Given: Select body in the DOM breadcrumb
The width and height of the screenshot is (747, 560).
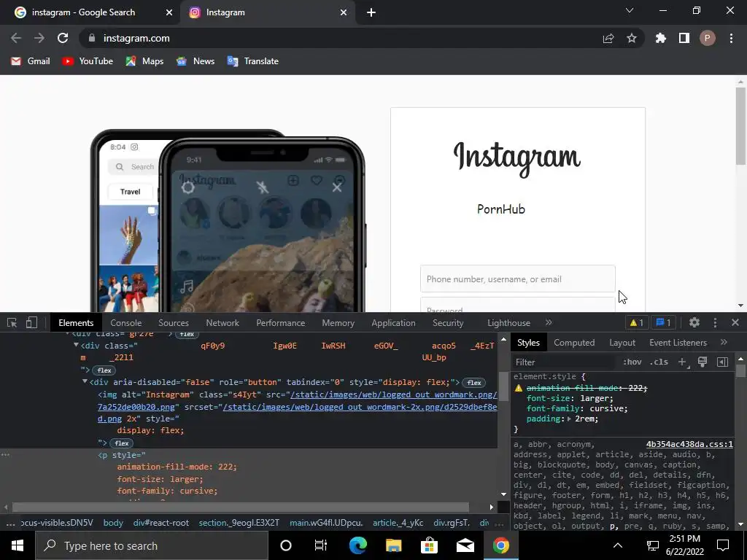Looking at the screenshot, I should tap(113, 522).
